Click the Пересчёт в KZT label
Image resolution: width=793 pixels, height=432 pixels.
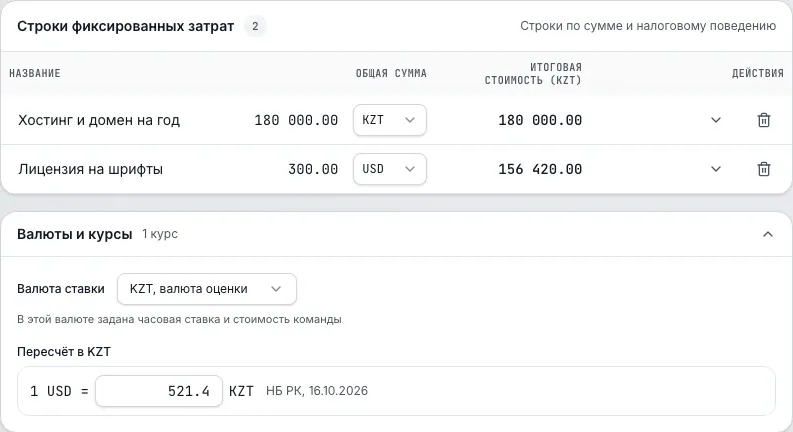pyautogui.click(x=64, y=352)
